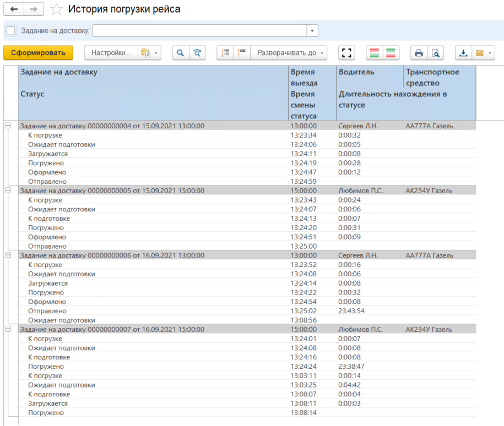Image resolution: width=504 pixels, height=426 pixels.
Task: Click the 'Сформировать' button
Action: point(38,53)
